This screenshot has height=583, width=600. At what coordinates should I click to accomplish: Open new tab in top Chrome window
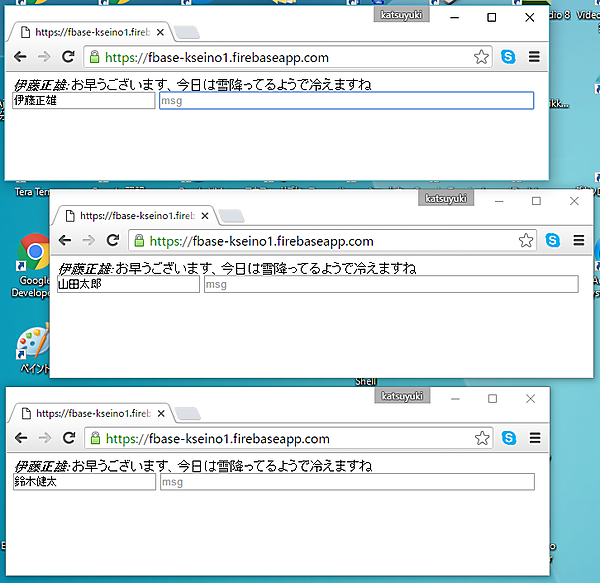point(187,33)
